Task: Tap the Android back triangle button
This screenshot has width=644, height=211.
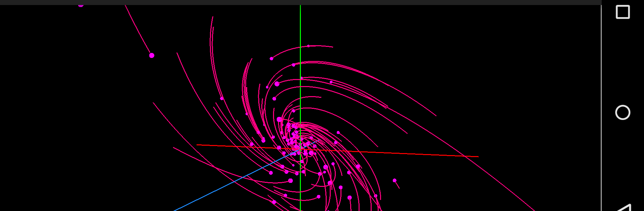Action: [624, 208]
